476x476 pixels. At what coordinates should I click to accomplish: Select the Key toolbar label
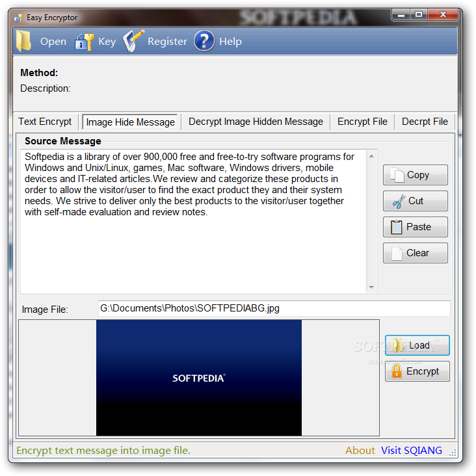tap(107, 41)
